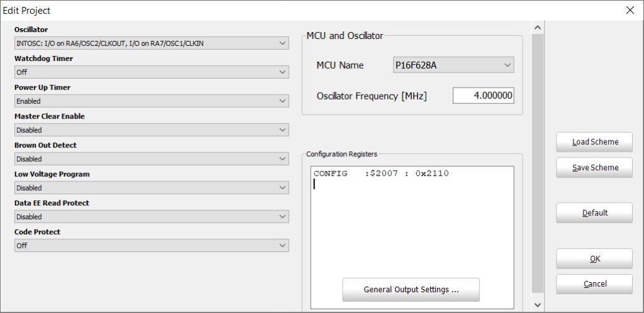This screenshot has height=313, width=644.
Task: Click the scrollbar down arrow
Action: tap(538, 305)
